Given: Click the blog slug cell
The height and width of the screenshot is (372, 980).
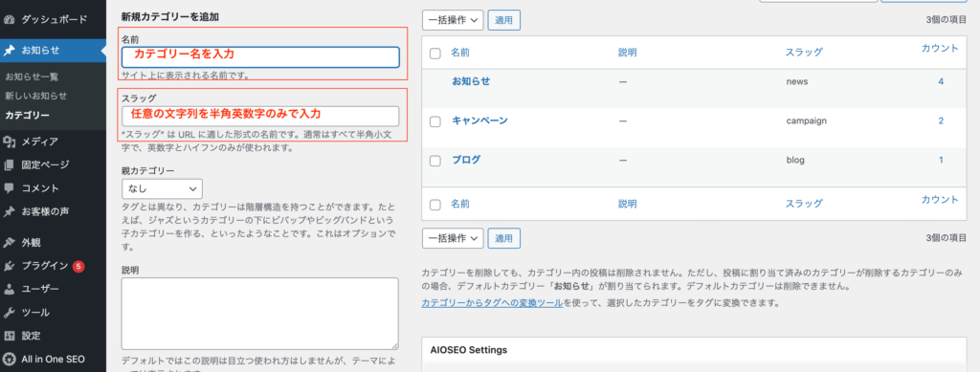Looking at the screenshot, I should coord(795,160).
